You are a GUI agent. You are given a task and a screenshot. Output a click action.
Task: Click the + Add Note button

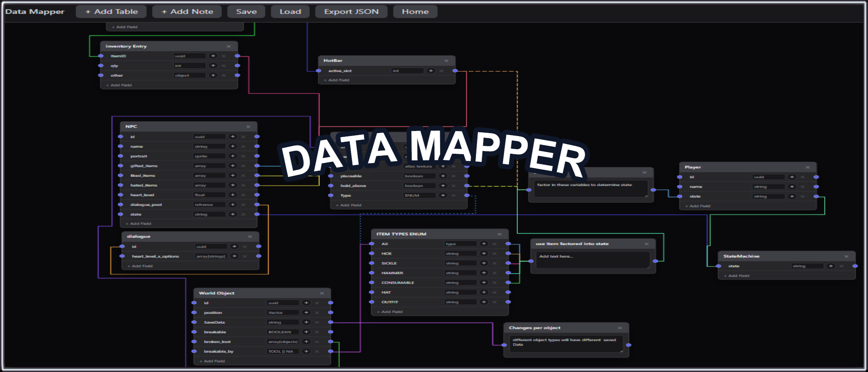point(187,12)
